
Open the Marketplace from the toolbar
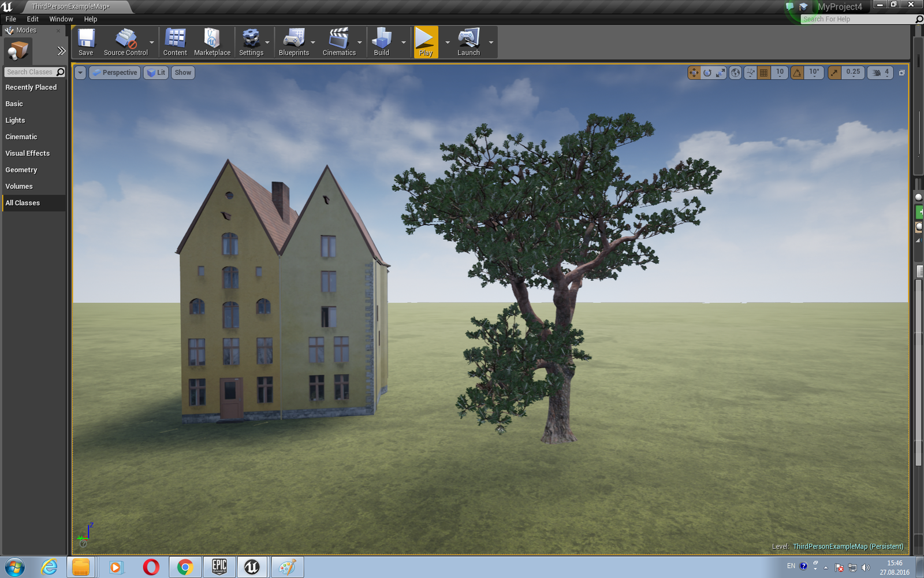(212, 42)
